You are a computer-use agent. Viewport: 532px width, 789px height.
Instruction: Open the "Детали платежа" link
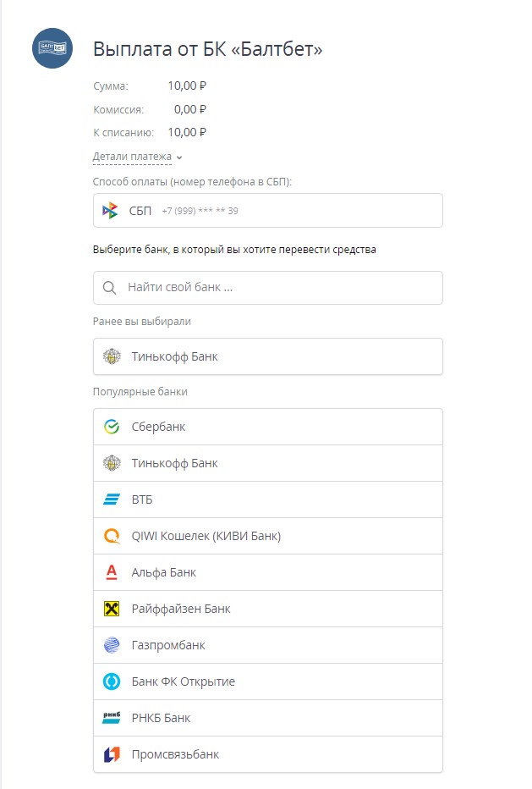[x=132, y=157]
